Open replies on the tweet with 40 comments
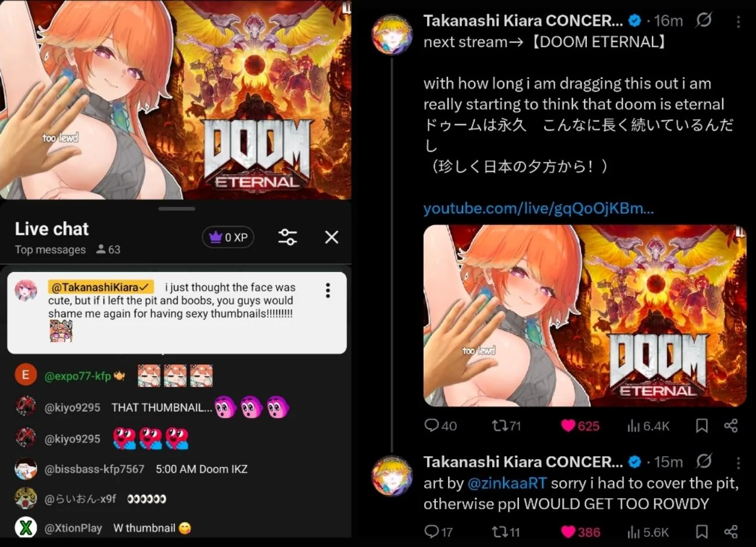Screen dimensions: 756x547 click(440, 426)
